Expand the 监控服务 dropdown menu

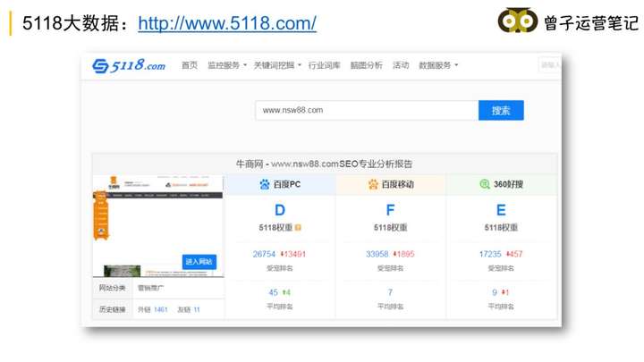[x=227, y=65]
